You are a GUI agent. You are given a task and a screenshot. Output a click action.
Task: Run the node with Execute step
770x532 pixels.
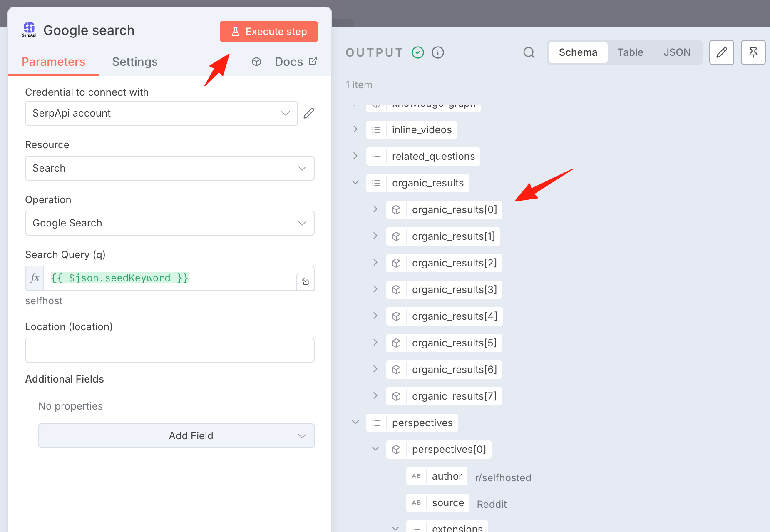269,32
